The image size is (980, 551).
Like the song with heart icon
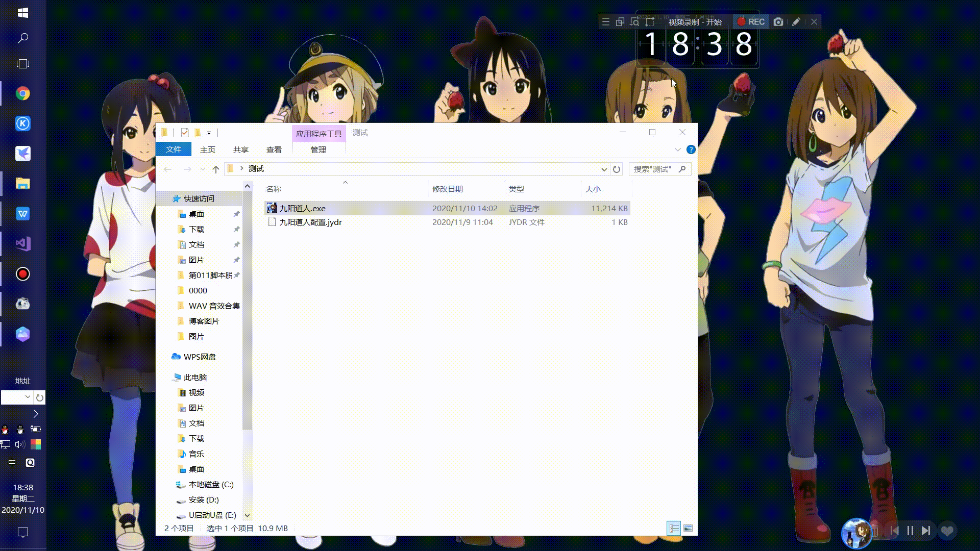click(947, 531)
